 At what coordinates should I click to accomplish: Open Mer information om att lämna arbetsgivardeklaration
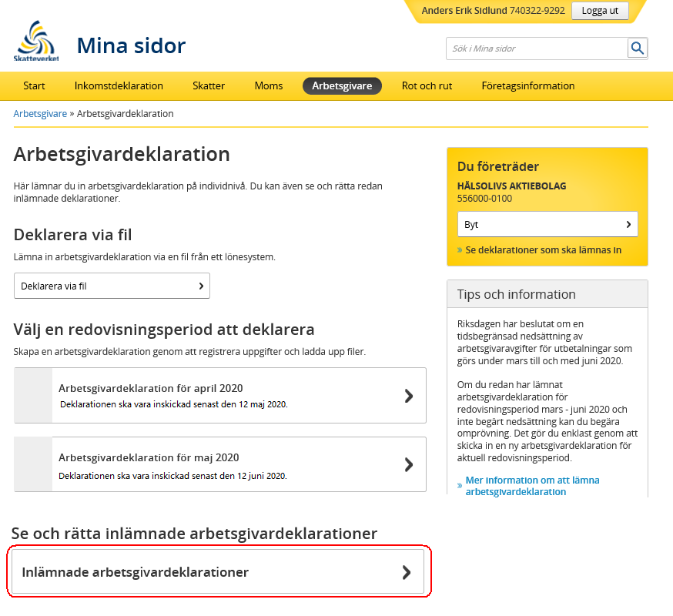(532, 486)
